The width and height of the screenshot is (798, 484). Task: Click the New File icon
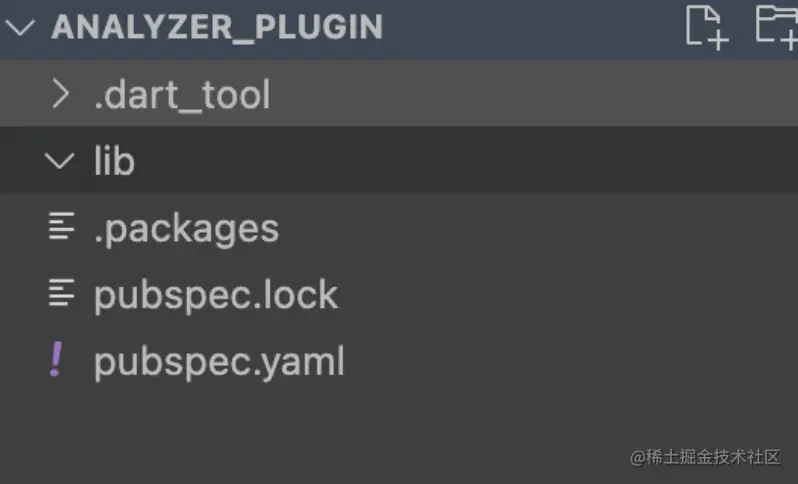click(x=706, y=25)
